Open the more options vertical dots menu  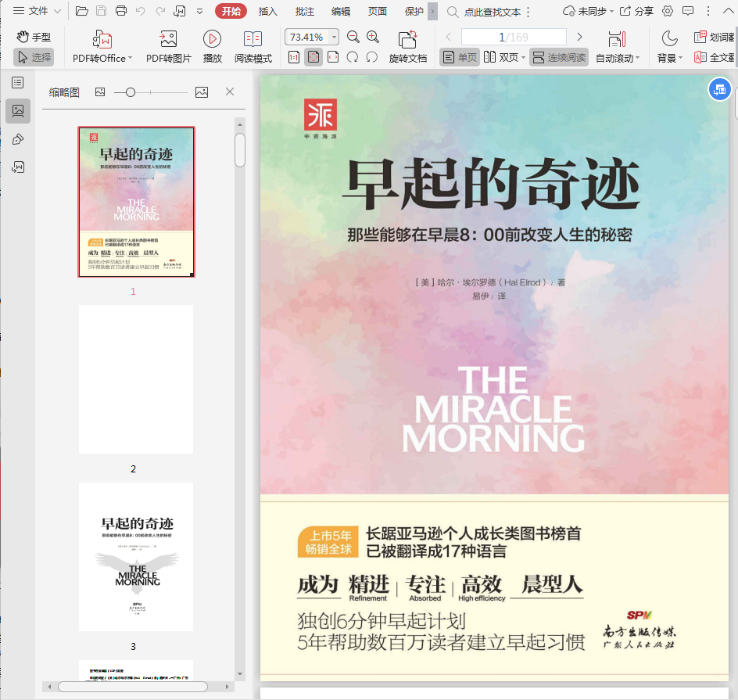point(708,11)
